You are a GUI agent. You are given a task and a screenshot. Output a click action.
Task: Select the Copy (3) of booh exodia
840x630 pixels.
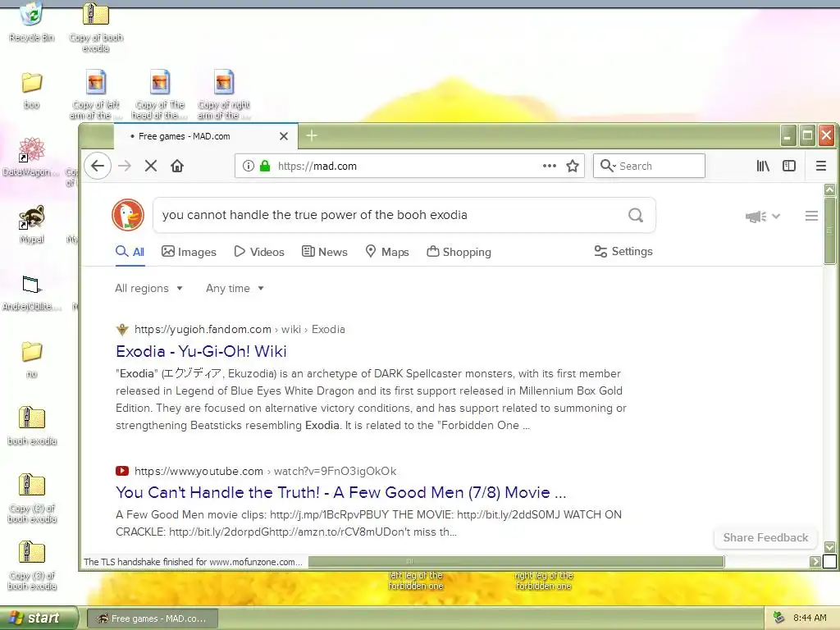click(x=32, y=566)
